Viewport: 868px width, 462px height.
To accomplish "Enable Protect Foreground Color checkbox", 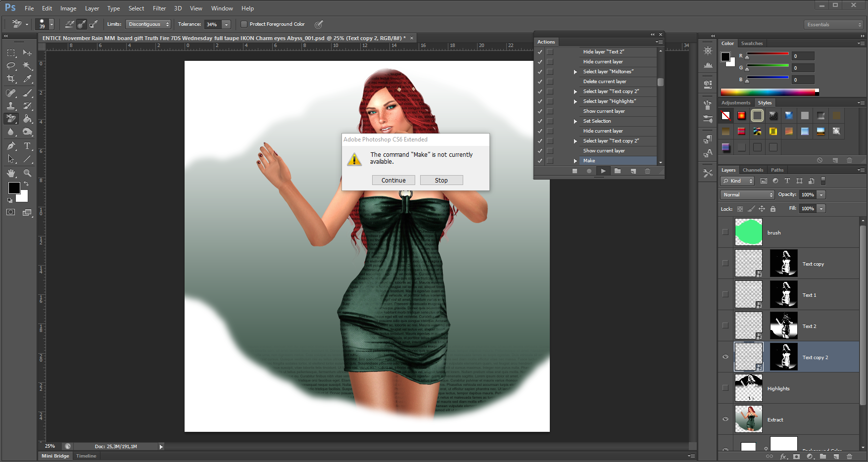I will (244, 24).
